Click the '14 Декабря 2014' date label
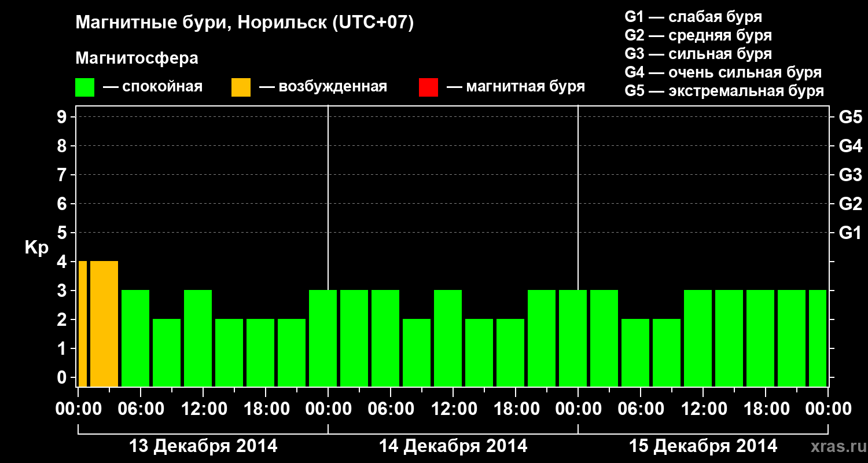Image resolution: width=868 pixels, height=463 pixels. pyautogui.click(x=453, y=446)
